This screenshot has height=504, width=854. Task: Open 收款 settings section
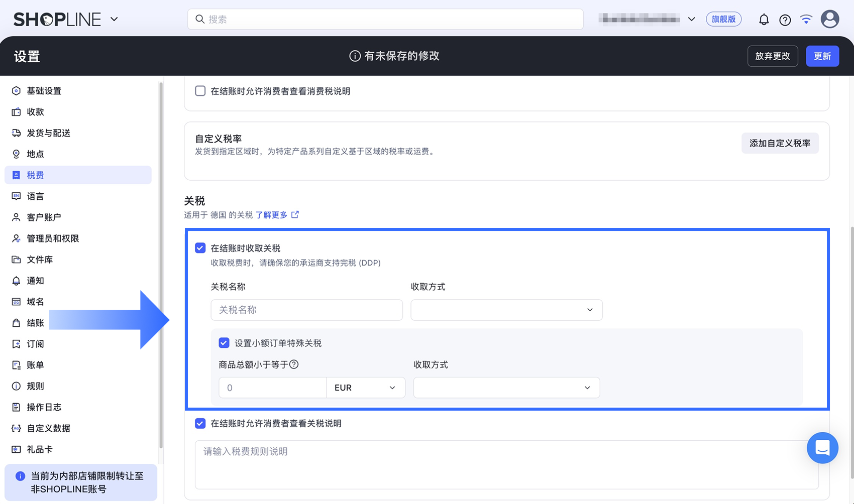tap(78, 112)
